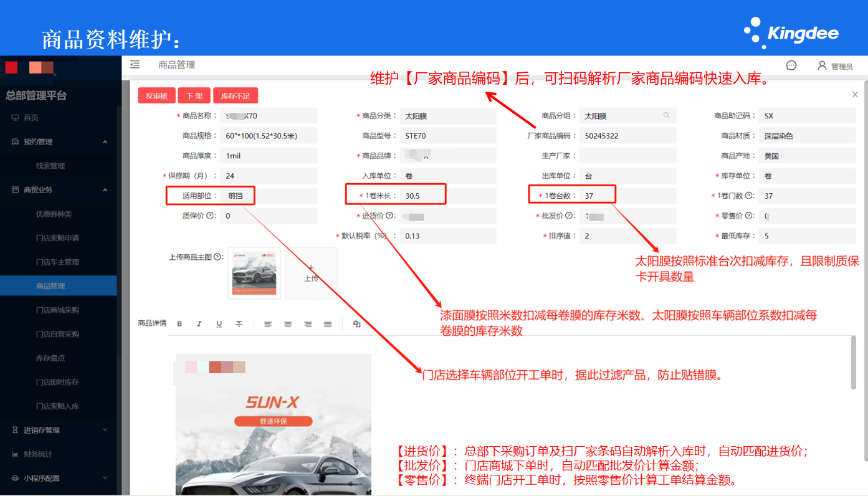Click the uploaded product main image thumbnail
This screenshot has width=868, height=496.
click(x=254, y=273)
